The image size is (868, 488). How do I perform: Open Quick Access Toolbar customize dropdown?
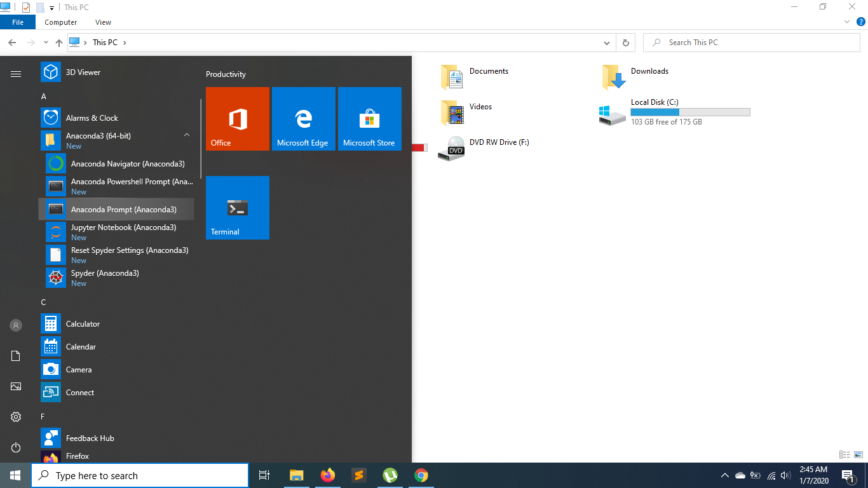click(52, 8)
